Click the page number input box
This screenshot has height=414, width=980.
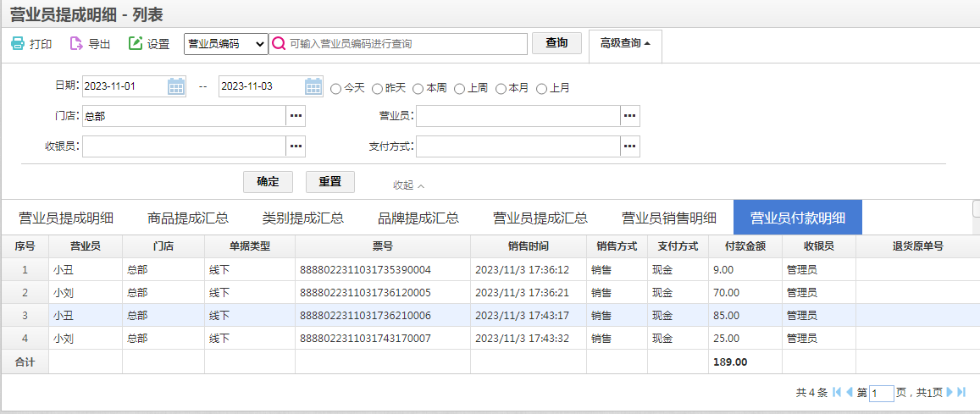[881, 394]
